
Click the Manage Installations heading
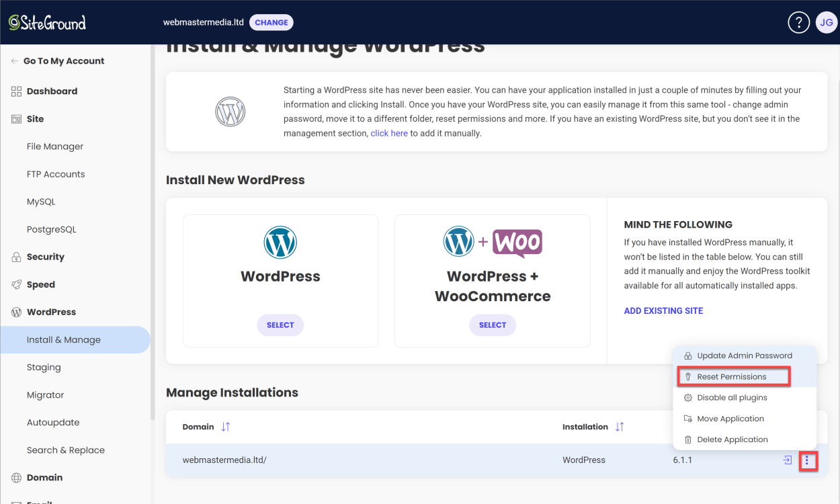coord(232,392)
